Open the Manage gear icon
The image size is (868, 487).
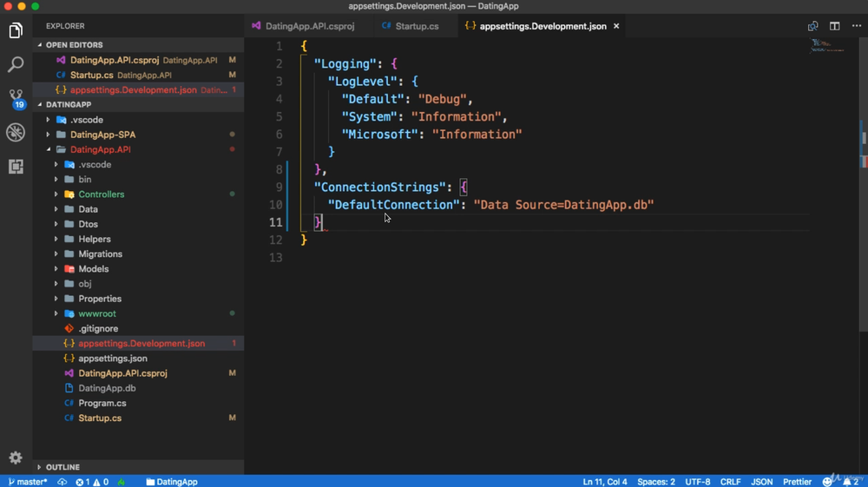(x=16, y=457)
